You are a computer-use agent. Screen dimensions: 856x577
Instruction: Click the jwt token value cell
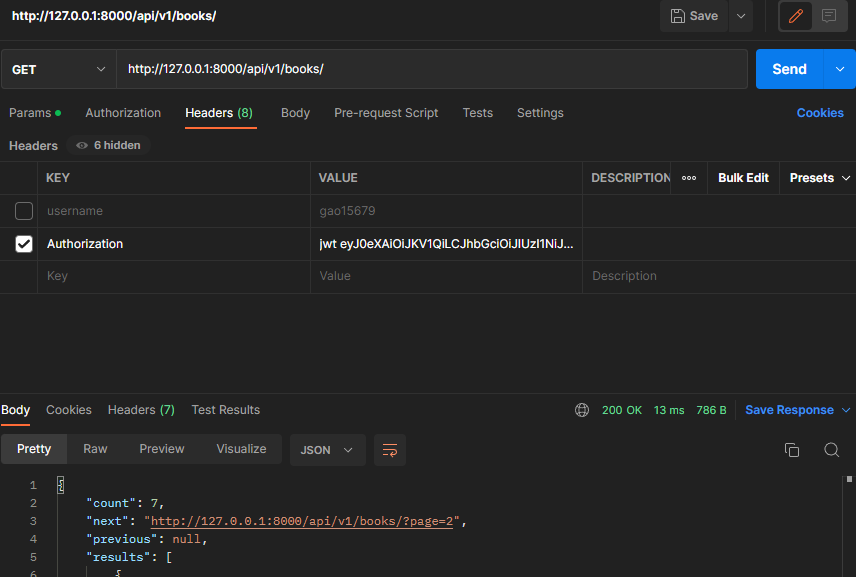446,243
